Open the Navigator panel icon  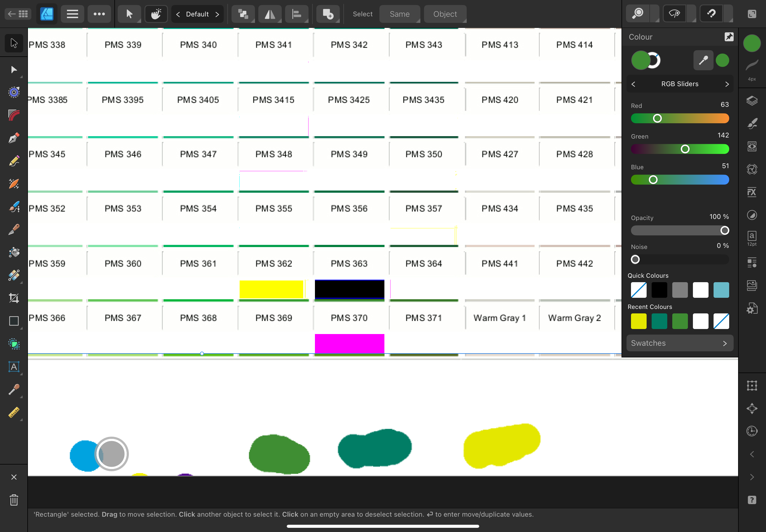click(x=752, y=408)
